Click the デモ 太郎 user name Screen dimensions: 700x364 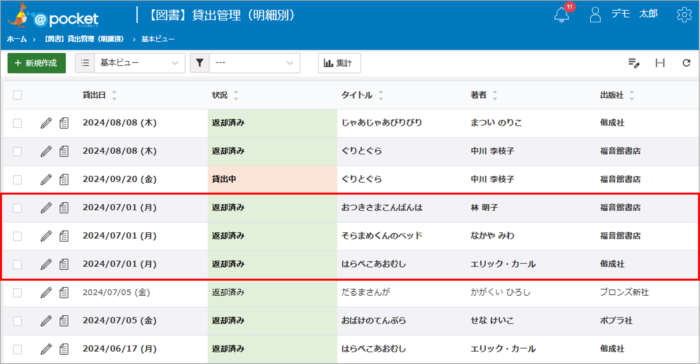click(634, 14)
